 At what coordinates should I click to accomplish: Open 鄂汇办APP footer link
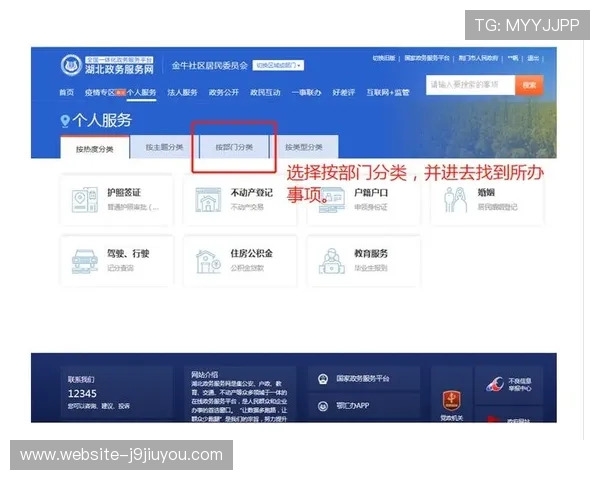(x=353, y=406)
